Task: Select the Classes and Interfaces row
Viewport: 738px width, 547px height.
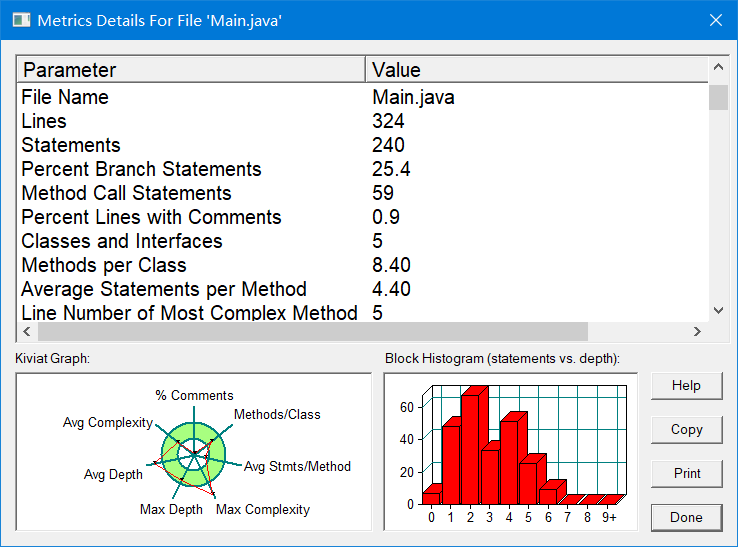Action: point(362,241)
